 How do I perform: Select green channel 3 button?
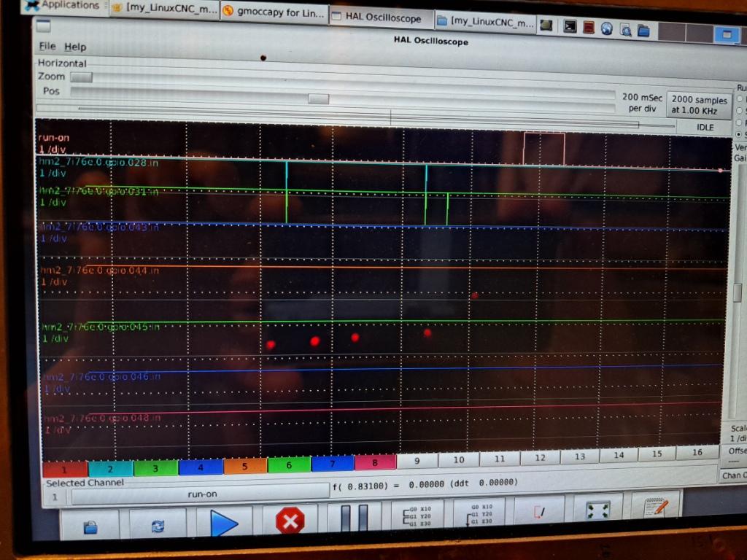pyautogui.click(x=155, y=467)
